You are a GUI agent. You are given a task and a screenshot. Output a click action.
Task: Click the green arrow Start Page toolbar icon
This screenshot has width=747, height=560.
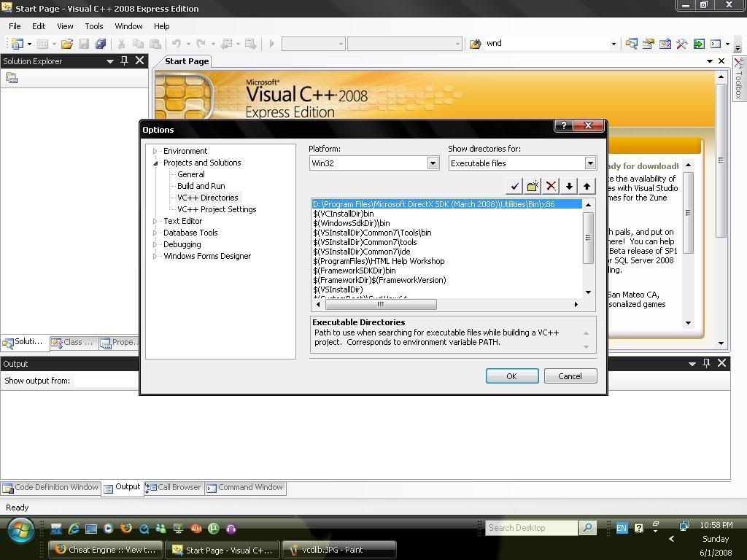[698, 44]
